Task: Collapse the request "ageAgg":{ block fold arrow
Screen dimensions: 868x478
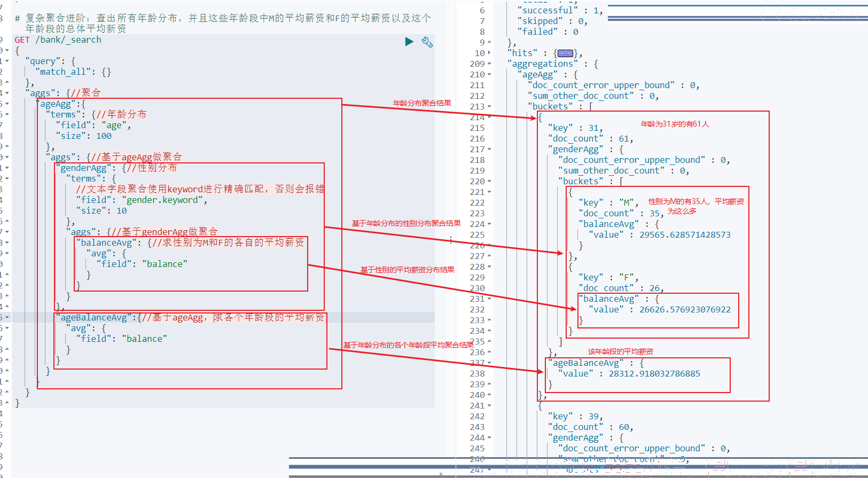Action: 7,104
